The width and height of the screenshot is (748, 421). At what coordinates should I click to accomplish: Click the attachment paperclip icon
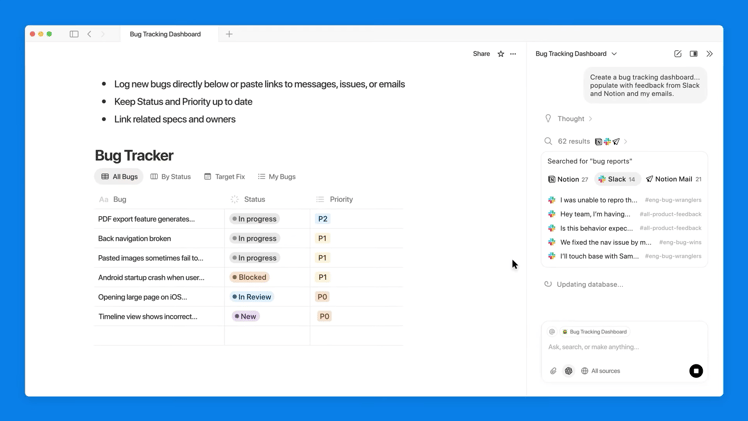[x=553, y=371]
